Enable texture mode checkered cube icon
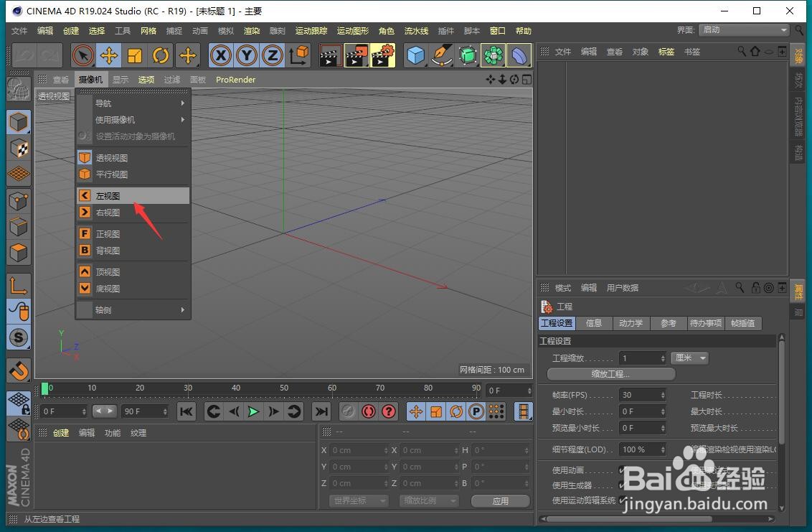The width and height of the screenshot is (812, 532). click(x=19, y=149)
